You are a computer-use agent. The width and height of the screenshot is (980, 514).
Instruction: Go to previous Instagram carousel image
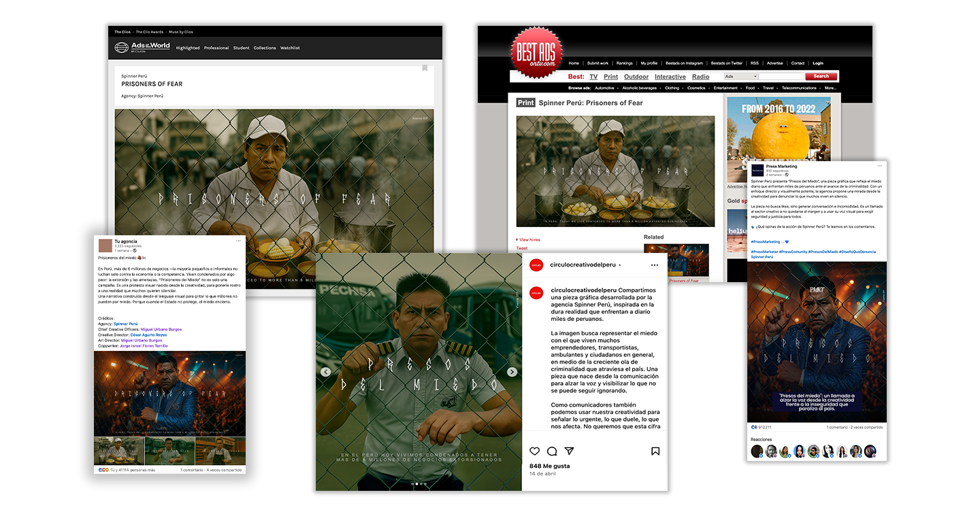(x=326, y=372)
